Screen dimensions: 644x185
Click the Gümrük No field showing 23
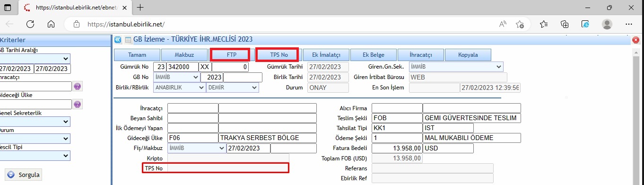coord(159,67)
